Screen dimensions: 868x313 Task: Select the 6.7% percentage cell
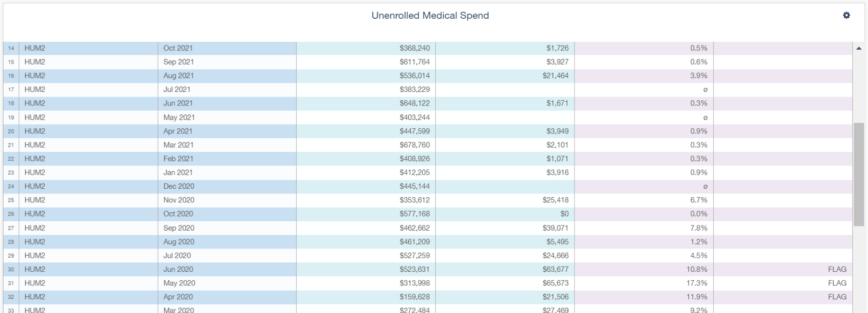699,200
